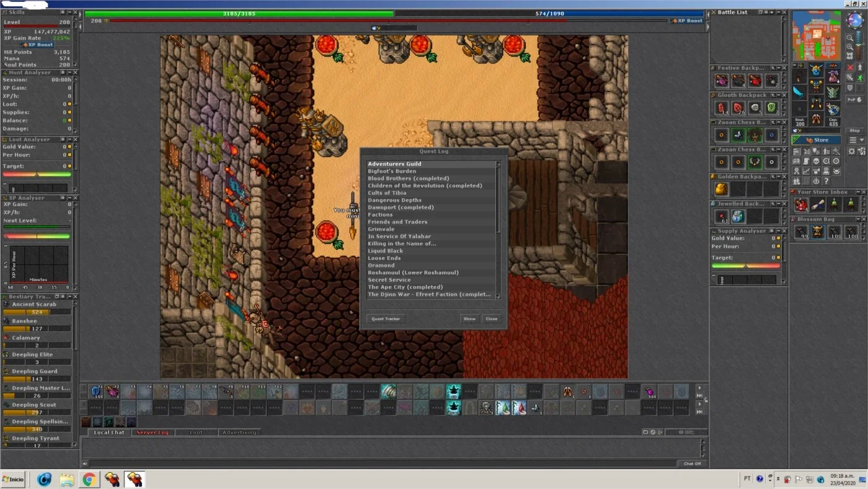Collapse the Skills panel
This screenshot has height=489, width=868.
tap(70, 12)
